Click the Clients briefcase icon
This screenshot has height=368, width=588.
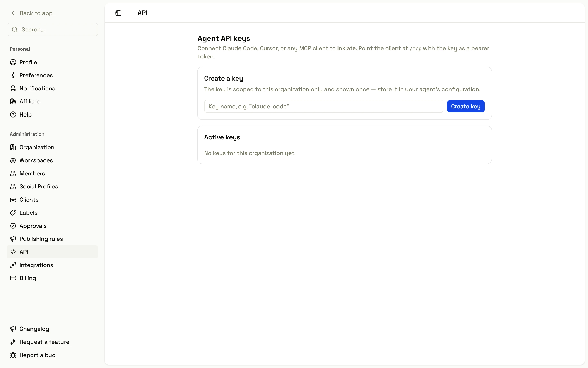(x=13, y=200)
